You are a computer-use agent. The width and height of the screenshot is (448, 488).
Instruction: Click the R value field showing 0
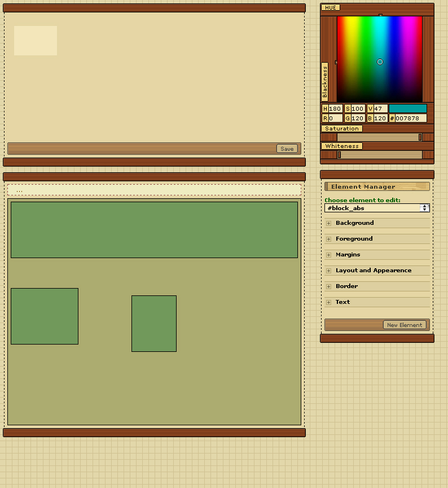(335, 118)
